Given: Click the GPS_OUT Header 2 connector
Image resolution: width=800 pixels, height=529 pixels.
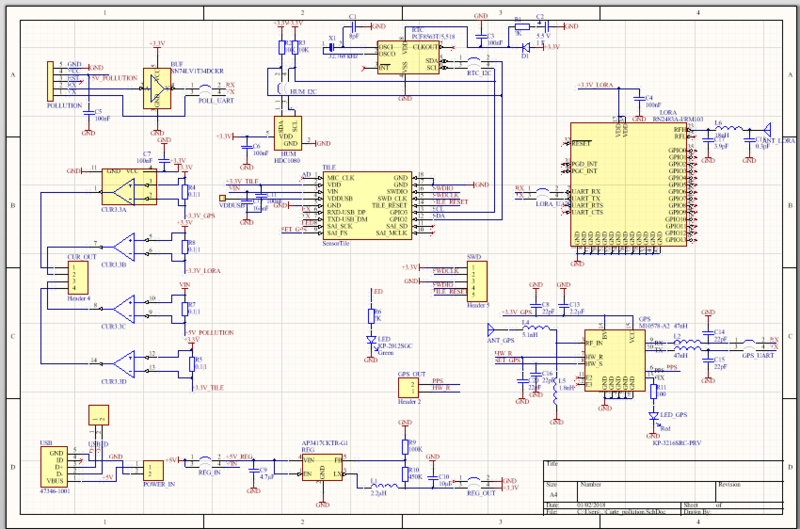Looking at the screenshot, I should click(410, 388).
